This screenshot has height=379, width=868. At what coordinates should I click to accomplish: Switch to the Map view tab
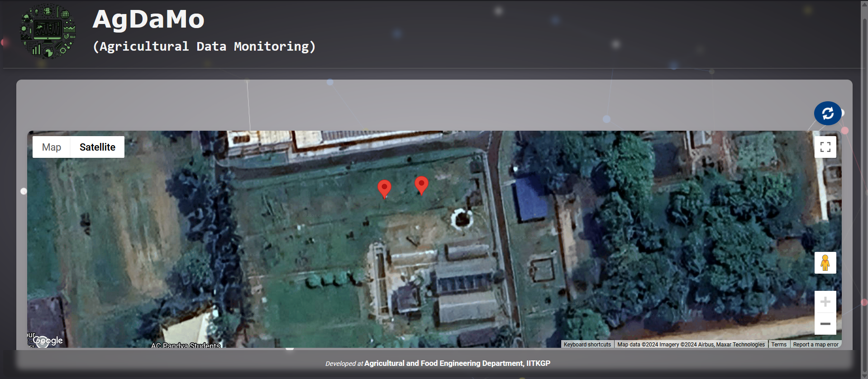coord(52,147)
